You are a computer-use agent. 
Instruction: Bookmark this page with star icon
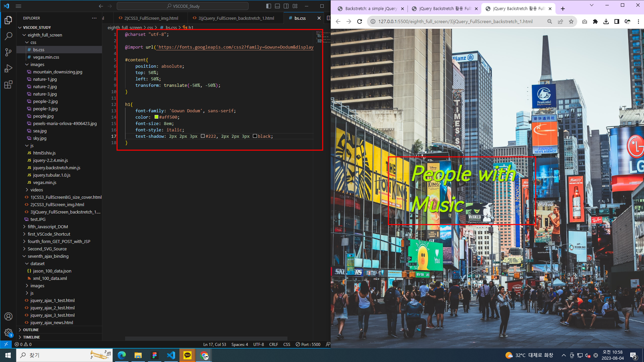pyautogui.click(x=571, y=21)
